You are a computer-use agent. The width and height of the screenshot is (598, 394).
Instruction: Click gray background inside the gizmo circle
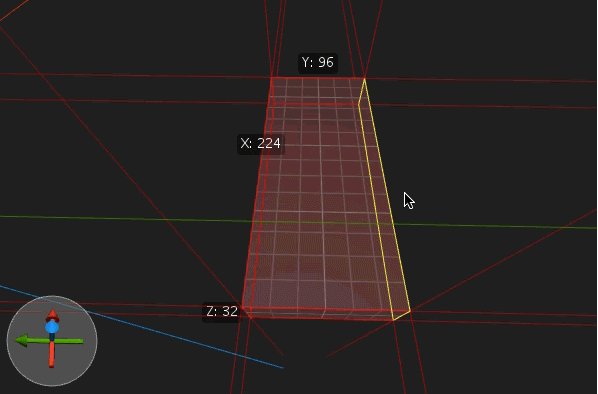tap(74, 362)
